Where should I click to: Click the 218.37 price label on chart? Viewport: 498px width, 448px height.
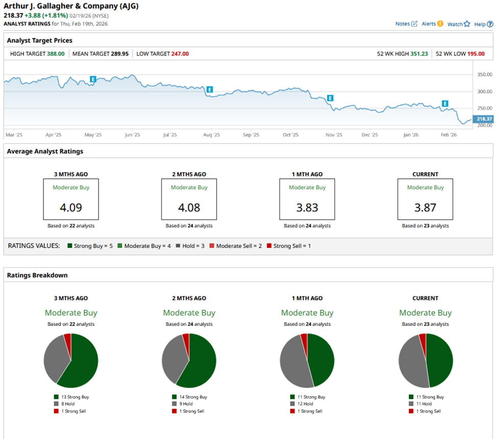[x=484, y=119]
